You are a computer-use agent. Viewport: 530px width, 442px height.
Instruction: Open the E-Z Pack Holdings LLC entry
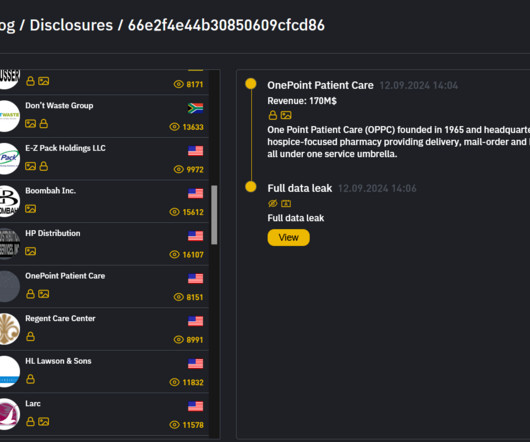coord(104,159)
